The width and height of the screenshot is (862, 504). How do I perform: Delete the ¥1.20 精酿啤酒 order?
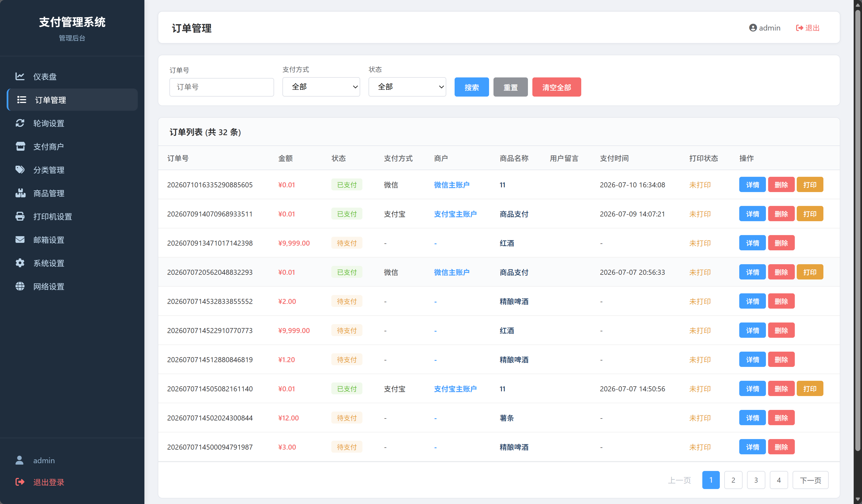coord(781,359)
